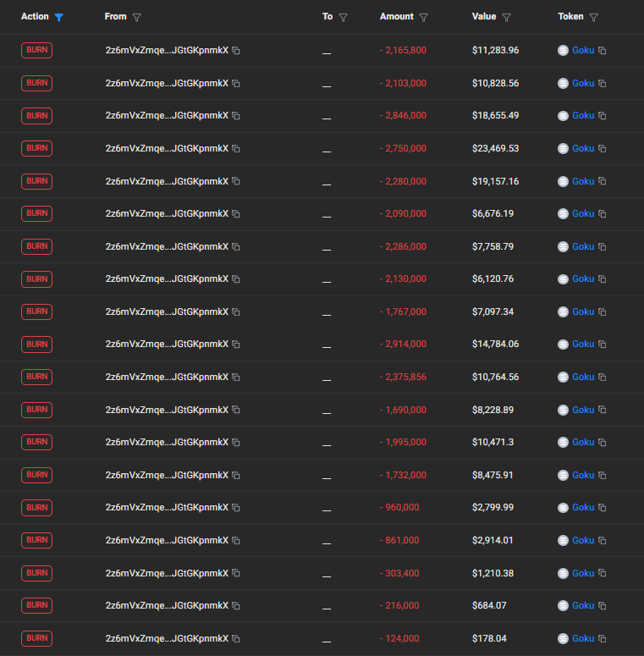This screenshot has width=644, height=656.
Task: Open Goku token link in the $23,469.53 row
Action: click(583, 148)
